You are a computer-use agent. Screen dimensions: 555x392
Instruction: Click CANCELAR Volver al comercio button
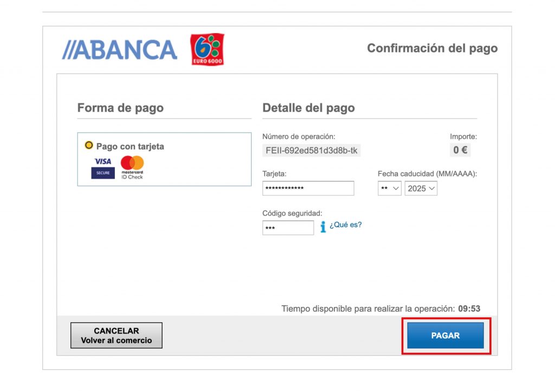point(117,336)
